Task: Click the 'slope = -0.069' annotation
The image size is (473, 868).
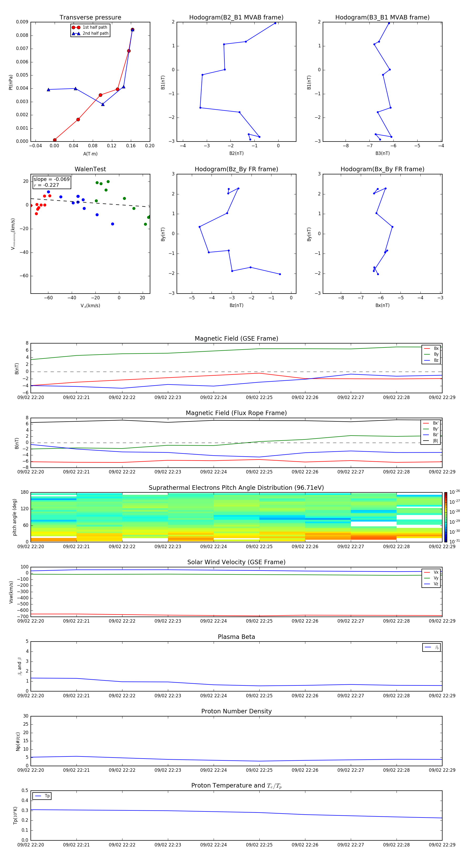Action: (x=52, y=179)
